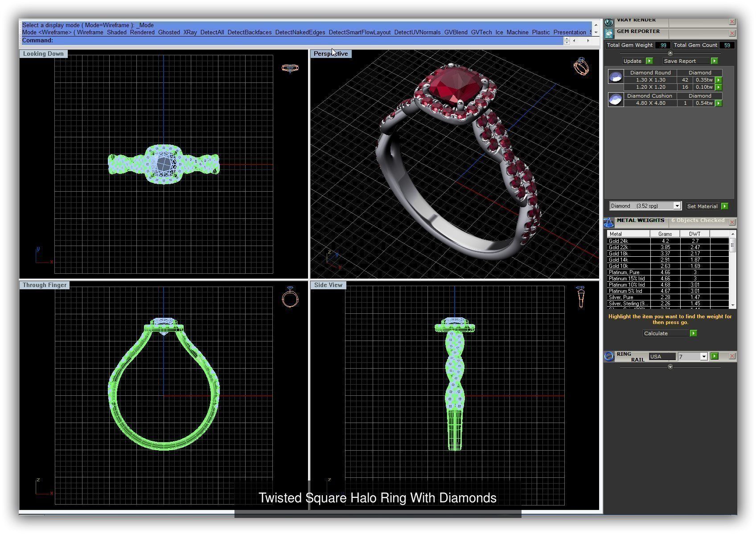Click ring orientation icon in Perspective viewport

point(581,66)
